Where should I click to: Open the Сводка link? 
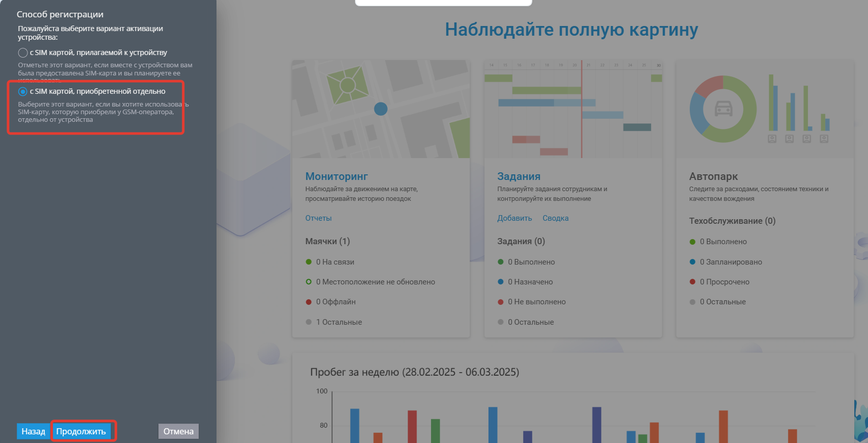[555, 218]
